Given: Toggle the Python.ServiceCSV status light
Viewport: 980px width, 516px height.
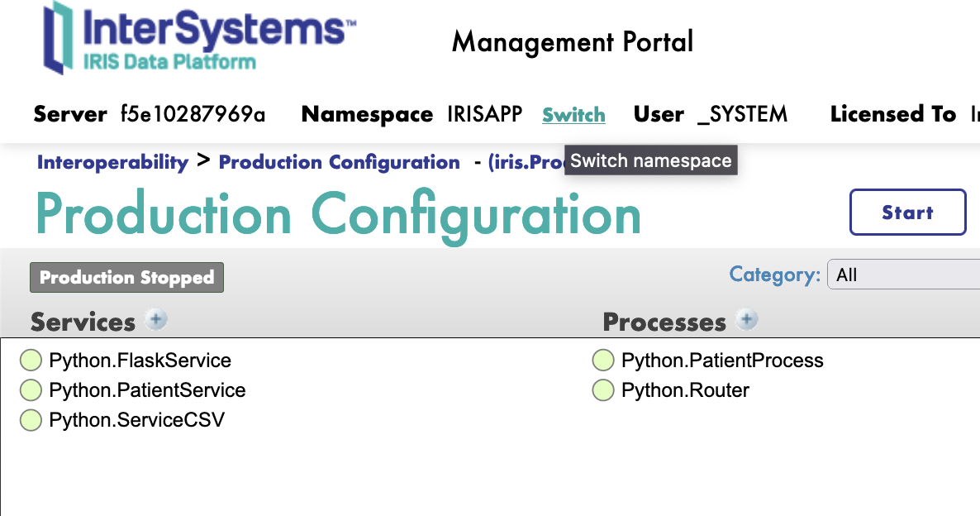Looking at the screenshot, I should [x=31, y=420].
